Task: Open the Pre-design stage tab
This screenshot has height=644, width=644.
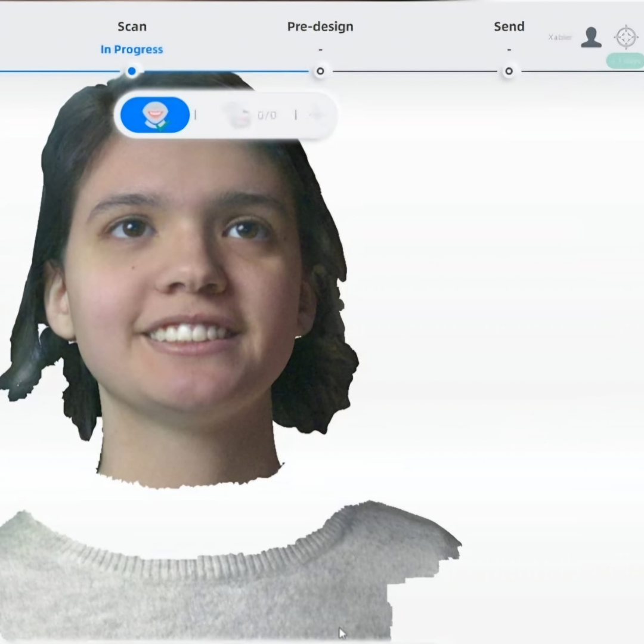Action: pyautogui.click(x=320, y=27)
